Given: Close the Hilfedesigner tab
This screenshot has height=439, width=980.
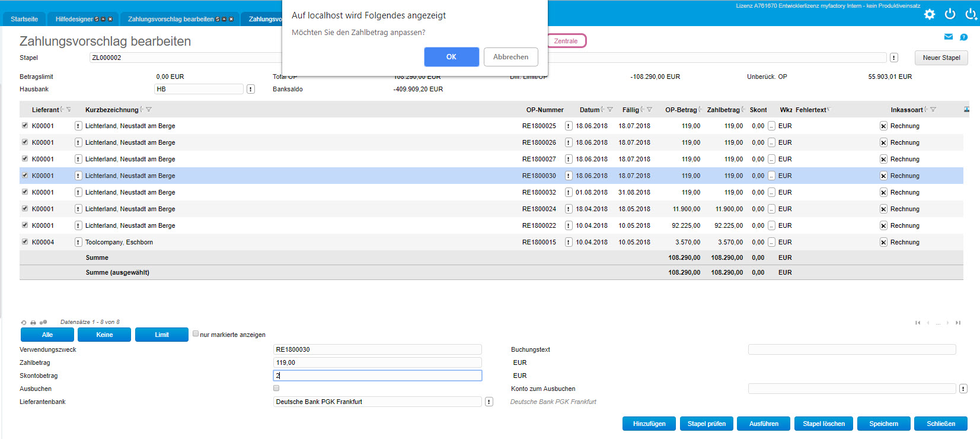Looking at the screenshot, I should coord(110,19).
